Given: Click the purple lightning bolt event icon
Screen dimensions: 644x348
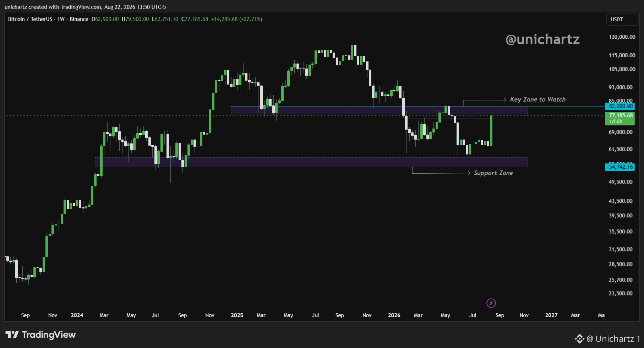Looking at the screenshot, I should (x=491, y=303).
